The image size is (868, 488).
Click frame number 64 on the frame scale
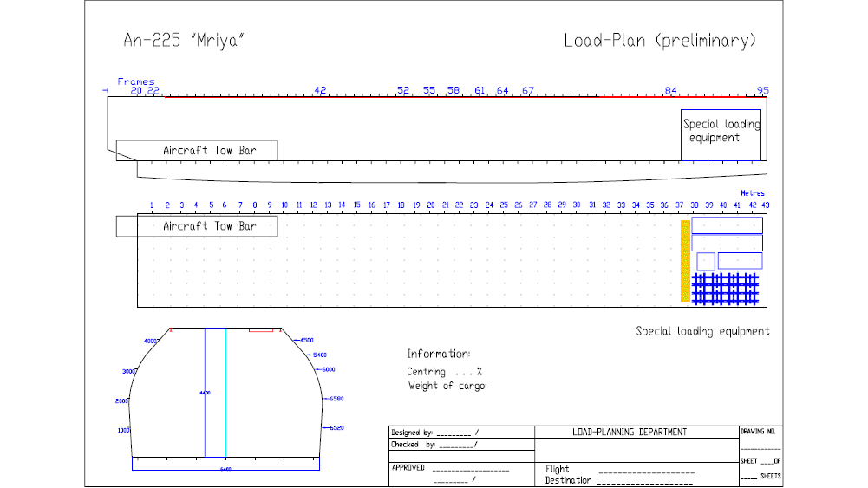(x=502, y=90)
